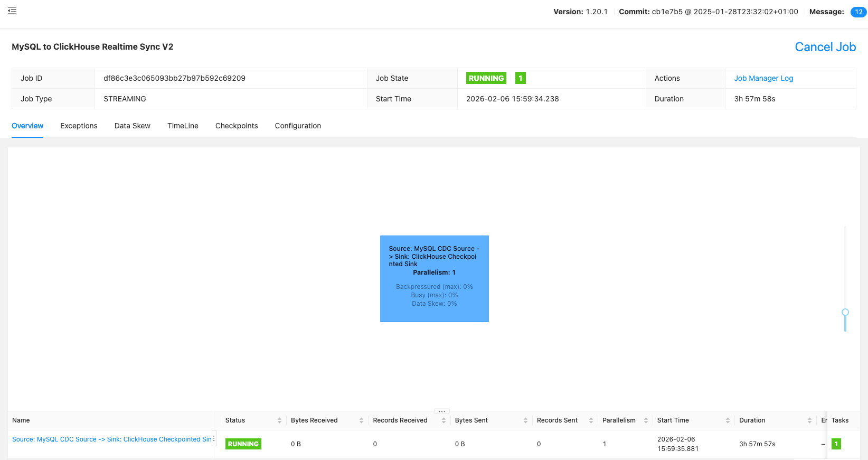
Task: Open the MySQL CDC Source vertex link
Action: [111, 439]
